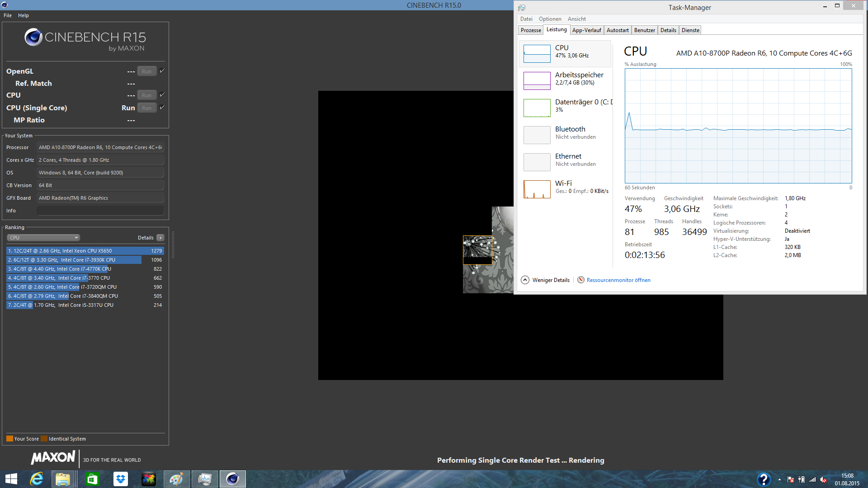868x488 pixels.
Task: Switch to the Dienste tab
Action: [690, 30]
